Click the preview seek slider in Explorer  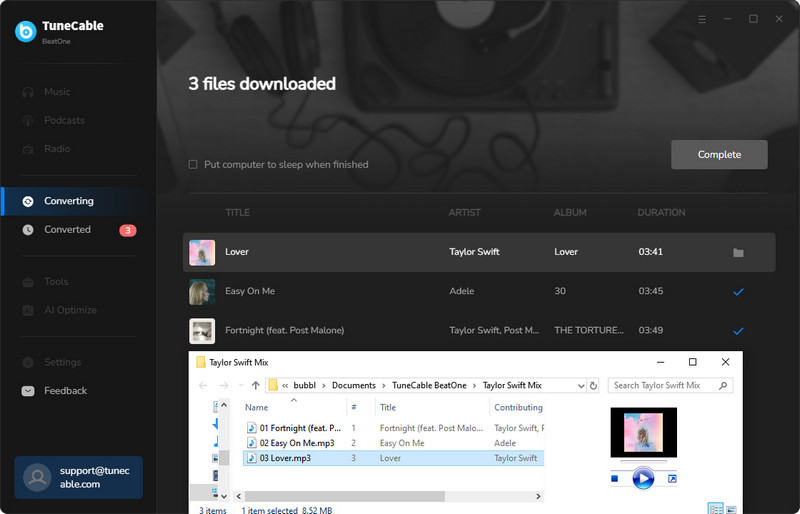643,461
